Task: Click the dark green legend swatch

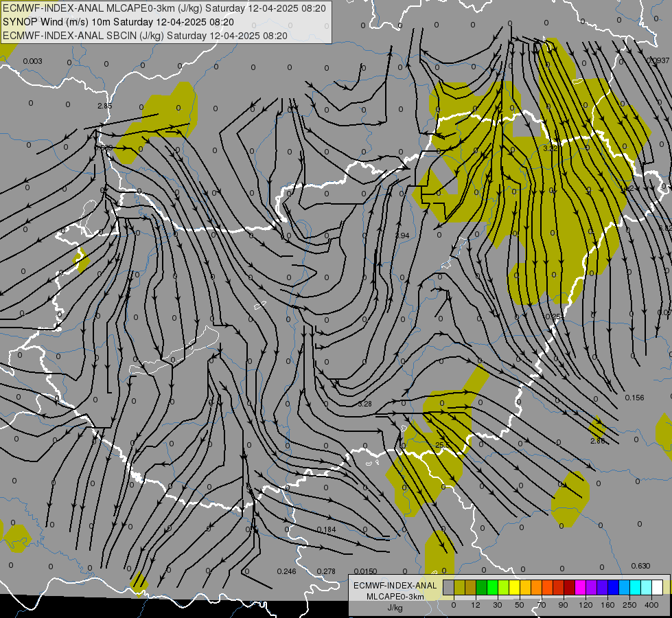Action: pos(482,587)
